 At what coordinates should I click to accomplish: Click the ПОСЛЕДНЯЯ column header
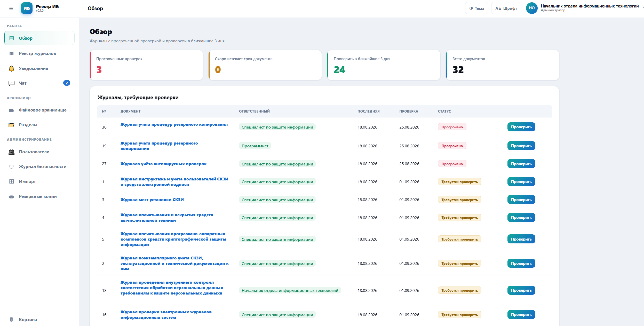(368, 111)
